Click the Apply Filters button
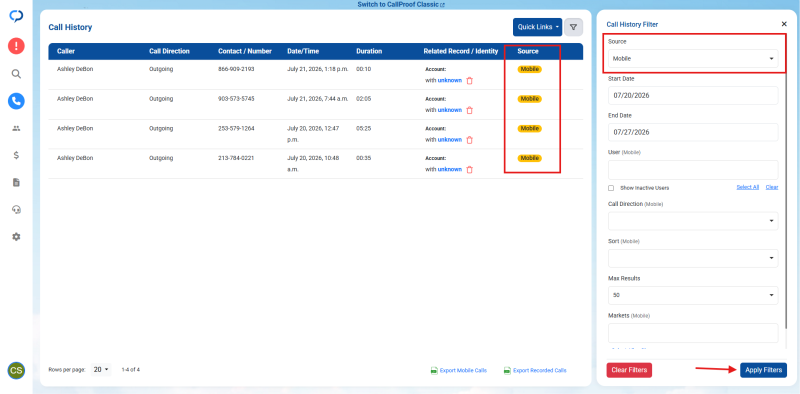Image resolution: width=800 pixels, height=394 pixels. tap(763, 370)
